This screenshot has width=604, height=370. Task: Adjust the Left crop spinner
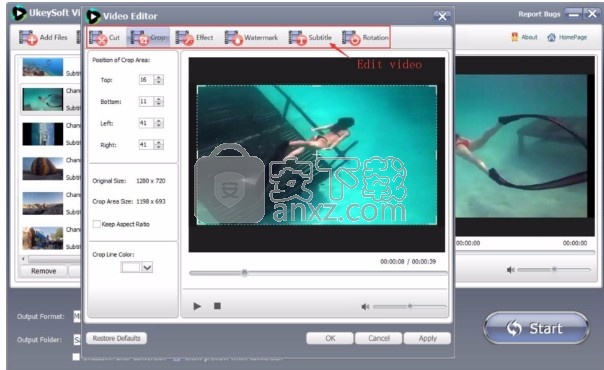[x=159, y=123]
